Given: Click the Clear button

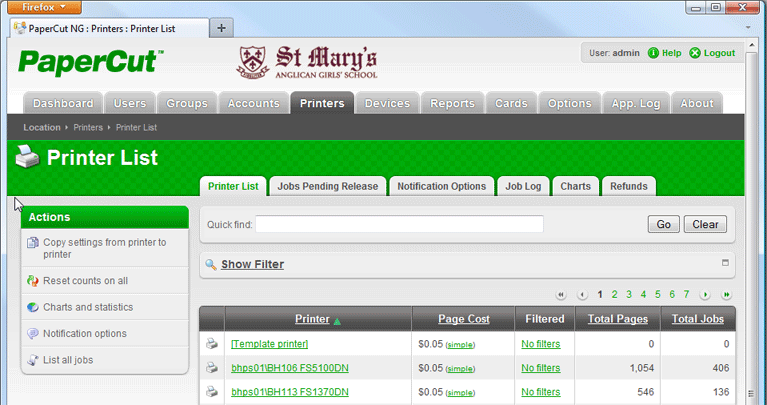Looking at the screenshot, I should click(705, 225).
